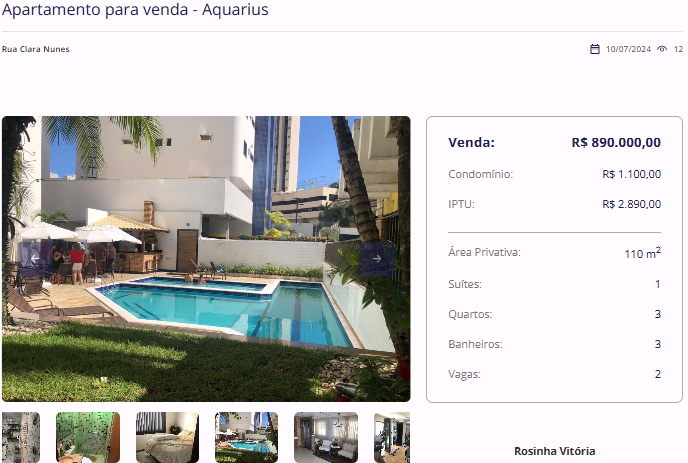Click the previous photo arrow on gallery
Image resolution: width=688 pixels, height=463 pixels.
[35, 259]
